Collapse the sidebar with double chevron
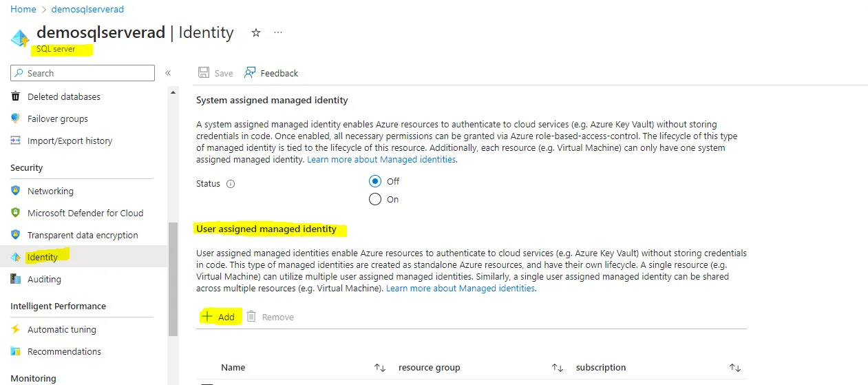Screen dimensions: 868x385 tap(168, 73)
